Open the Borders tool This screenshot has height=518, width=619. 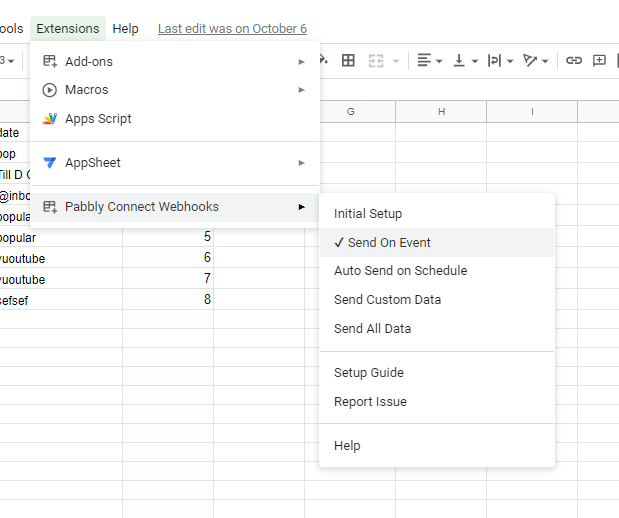click(x=348, y=61)
